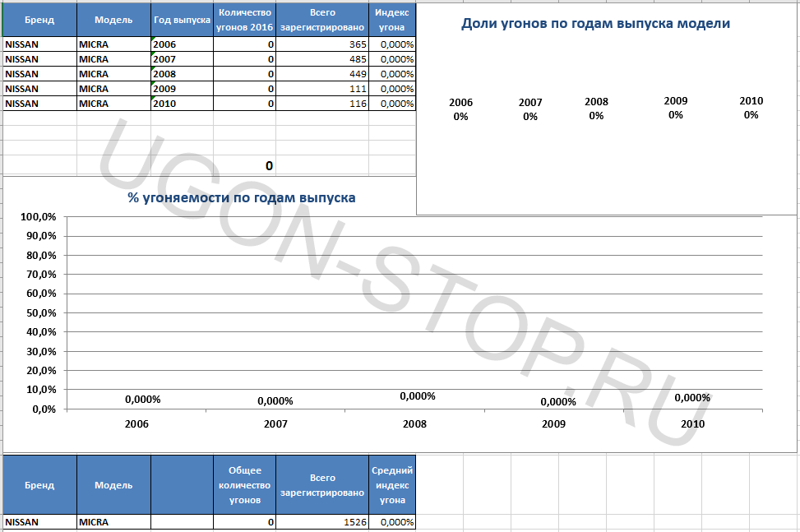Click the 0,0% axis label
The width and height of the screenshot is (800, 532).
pyautogui.click(x=44, y=409)
